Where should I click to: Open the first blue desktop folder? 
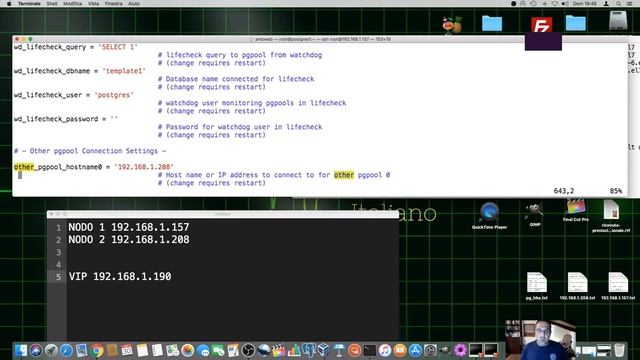pyautogui.click(x=492, y=23)
